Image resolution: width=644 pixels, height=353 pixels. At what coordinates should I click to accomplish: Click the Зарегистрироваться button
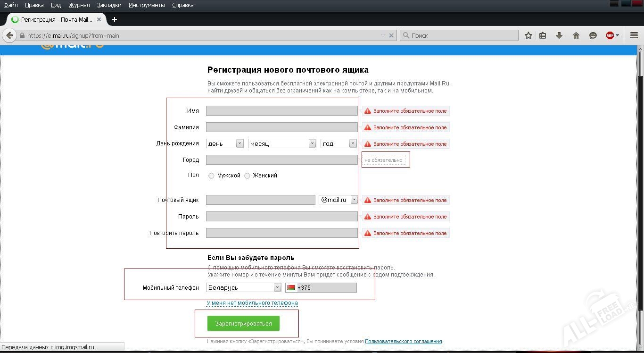(x=243, y=323)
